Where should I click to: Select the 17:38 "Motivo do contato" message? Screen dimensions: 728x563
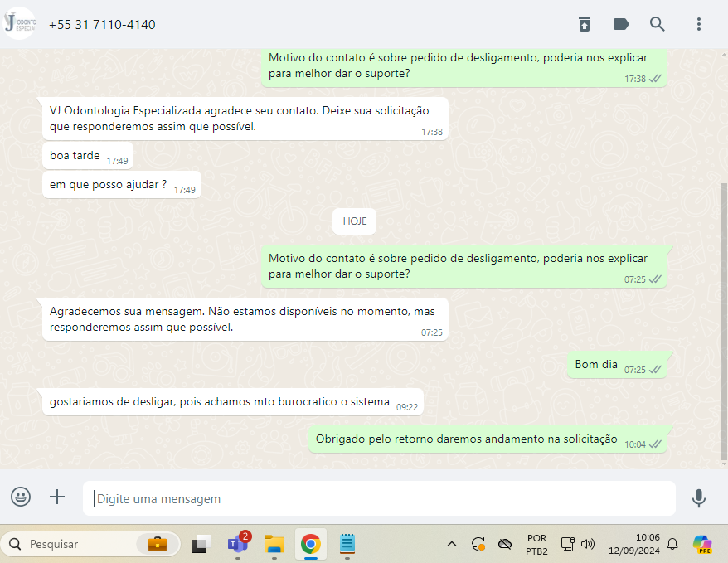(x=463, y=68)
